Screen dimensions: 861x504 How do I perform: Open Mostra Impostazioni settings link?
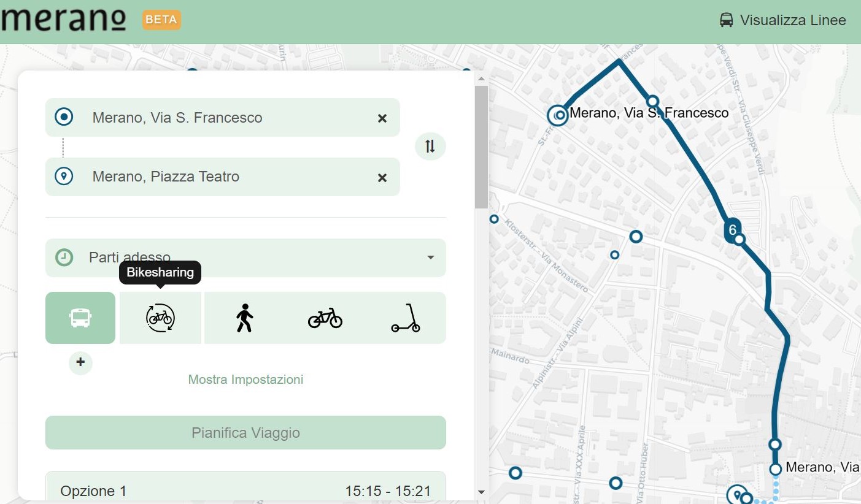pyautogui.click(x=245, y=380)
